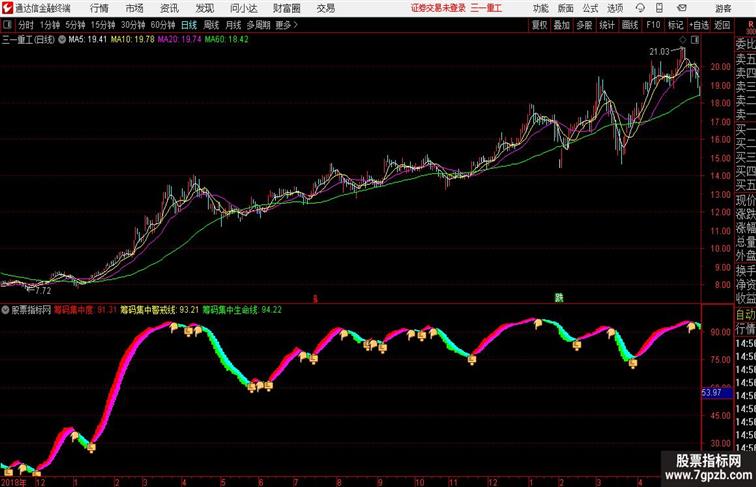The height and width of the screenshot is (487, 756).
Task: Open the headset customer service icon
Action: coord(640,8)
